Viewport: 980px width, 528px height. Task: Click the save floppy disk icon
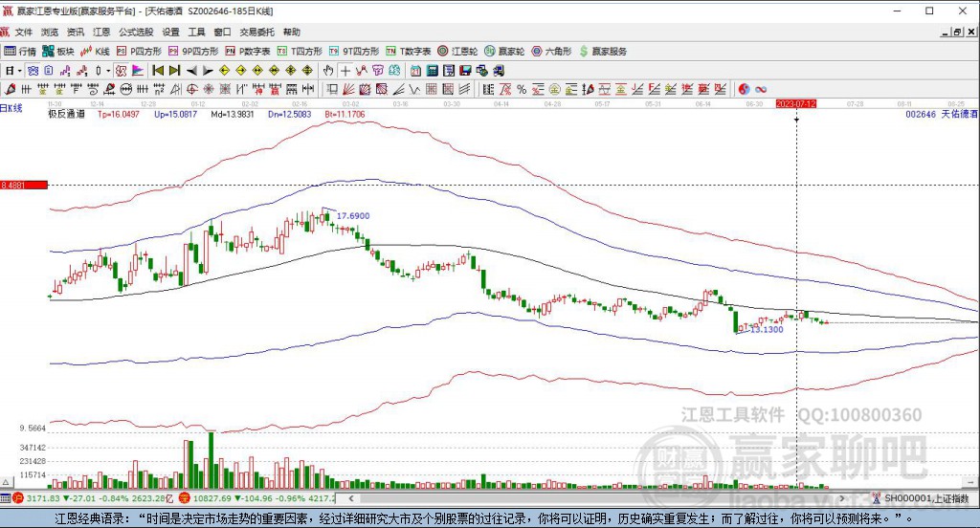click(x=466, y=71)
